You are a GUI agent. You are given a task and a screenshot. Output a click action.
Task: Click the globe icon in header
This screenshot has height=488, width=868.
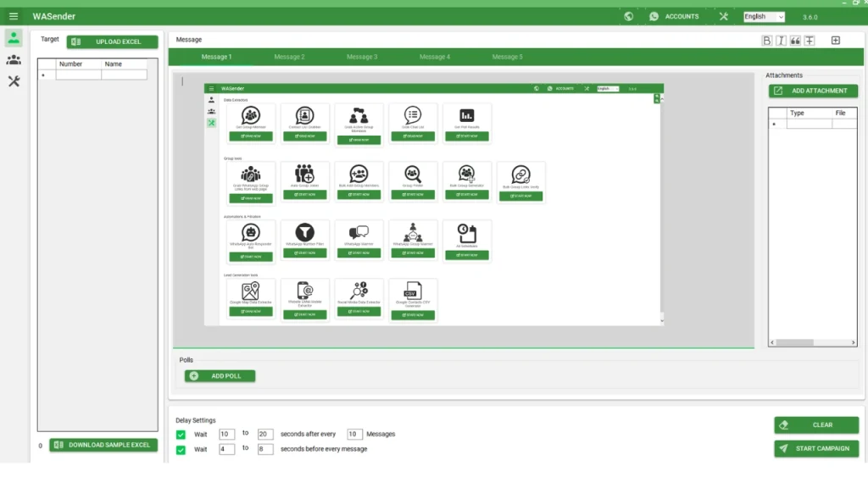628,16
